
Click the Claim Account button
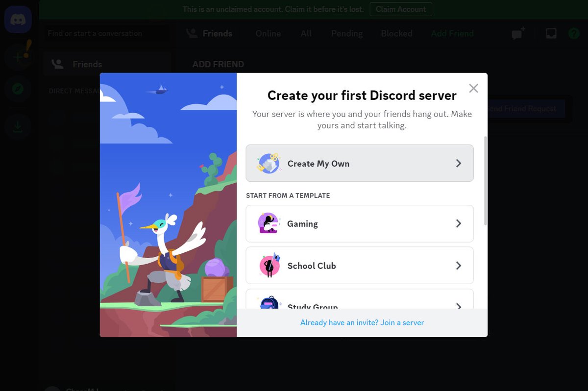coord(400,9)
